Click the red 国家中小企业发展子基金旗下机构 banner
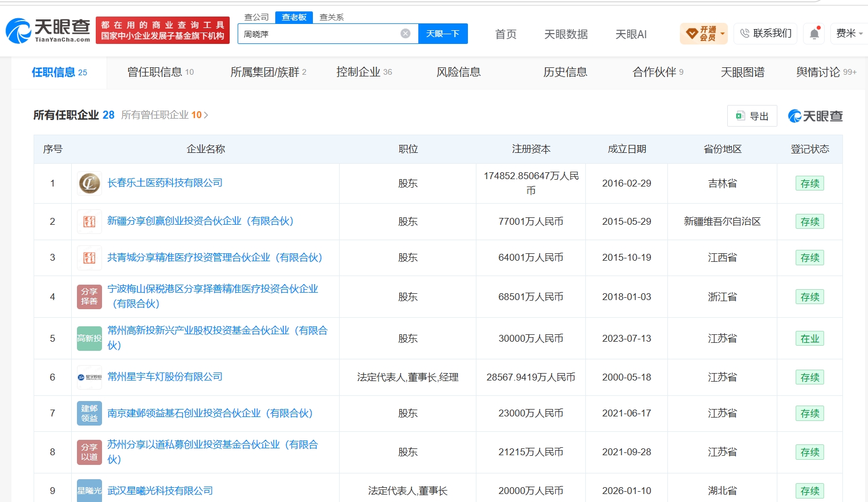This screenshot has width=868, height=502. (162, 30)
